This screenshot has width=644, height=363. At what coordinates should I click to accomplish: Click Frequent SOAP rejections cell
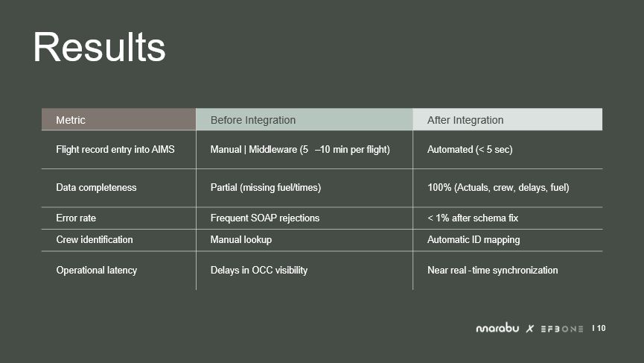point(265,218)
